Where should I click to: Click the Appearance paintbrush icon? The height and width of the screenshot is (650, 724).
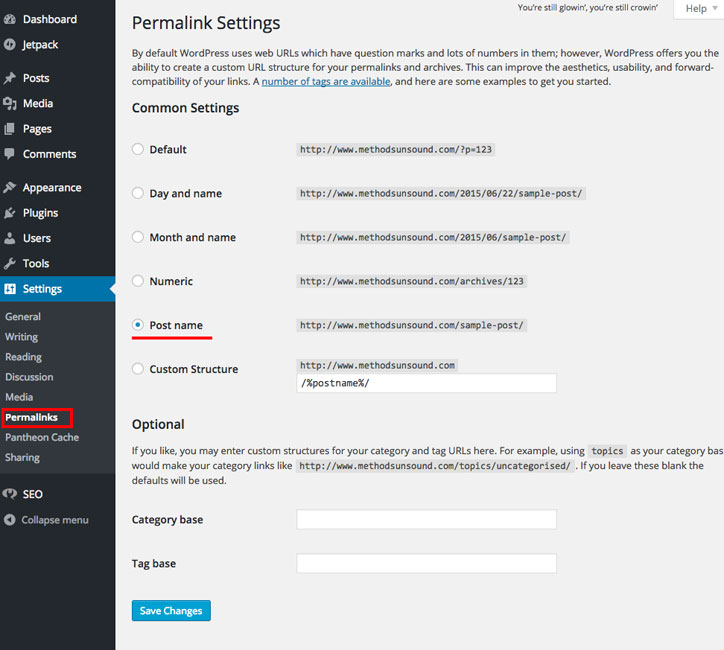10,187
